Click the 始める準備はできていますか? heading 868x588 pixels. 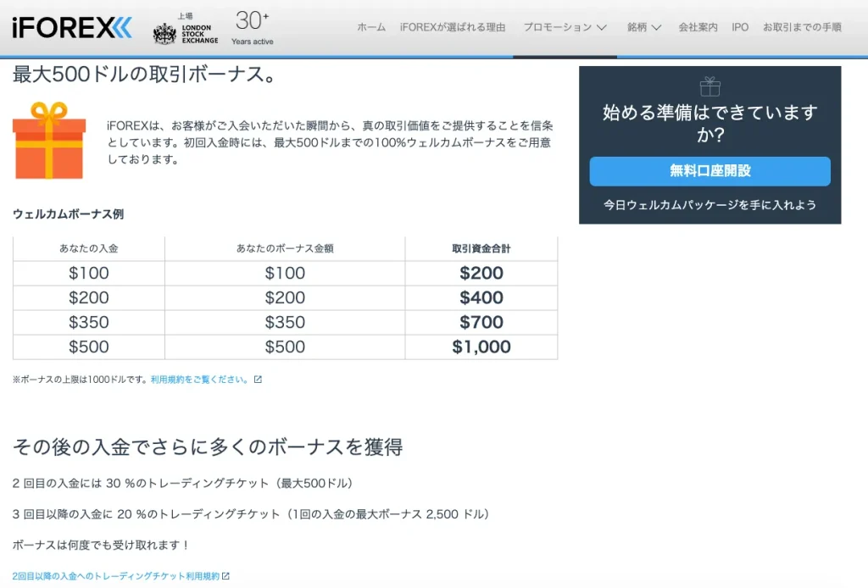710,124
